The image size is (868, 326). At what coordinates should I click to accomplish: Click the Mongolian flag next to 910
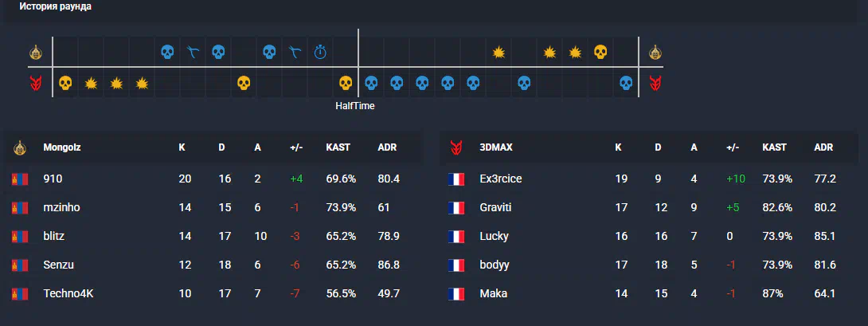pos(20,179)
